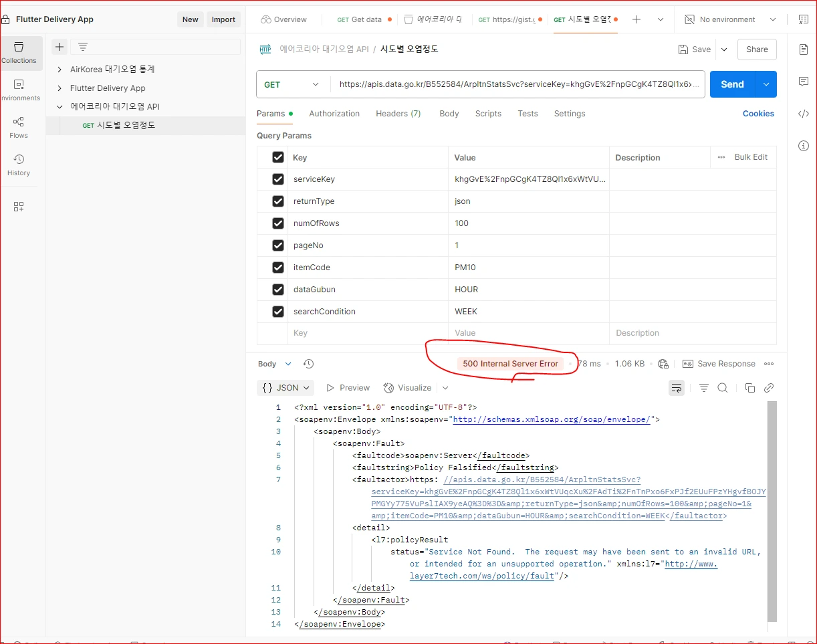
Task: Uncheck the returnType parameter checkbox
Action: tap(278, 201)
